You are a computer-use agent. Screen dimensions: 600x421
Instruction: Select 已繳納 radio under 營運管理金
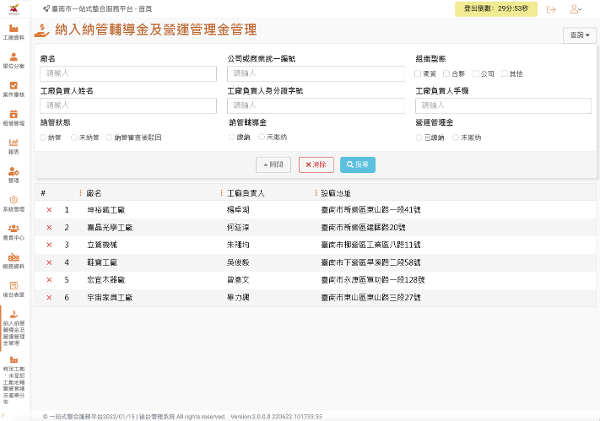pyautogui.click(x=419, y=137)
